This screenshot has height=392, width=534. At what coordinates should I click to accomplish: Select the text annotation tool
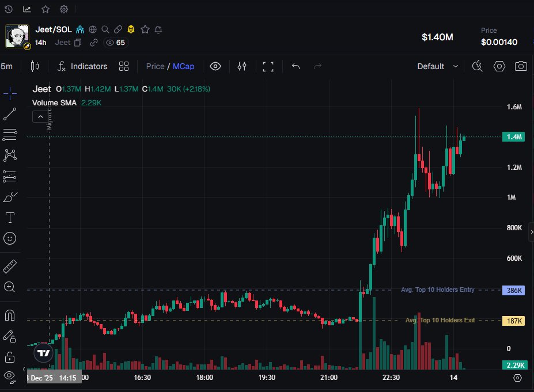click(9, 217)
